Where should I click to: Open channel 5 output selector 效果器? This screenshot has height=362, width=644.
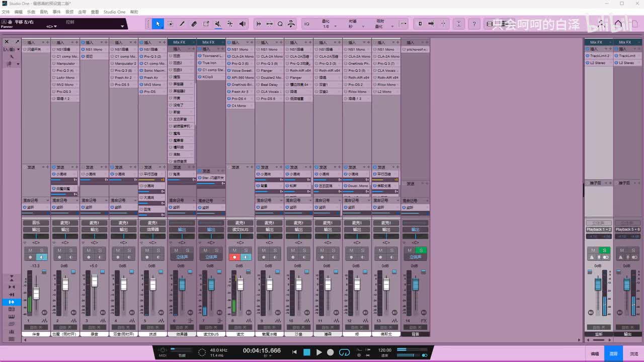(x=153, y=230)
